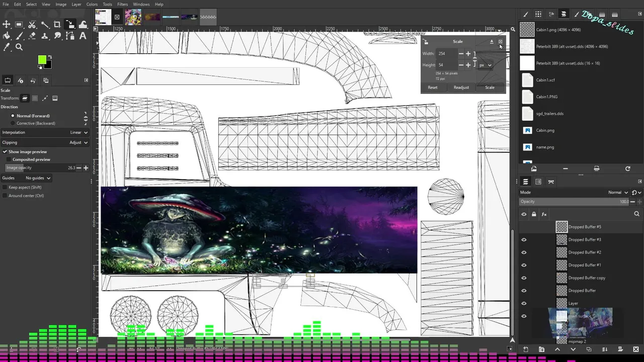This screenshot has height=362, width=644.
Task: Open the layers dock tab configuration menu
Action: click(639, 182)
